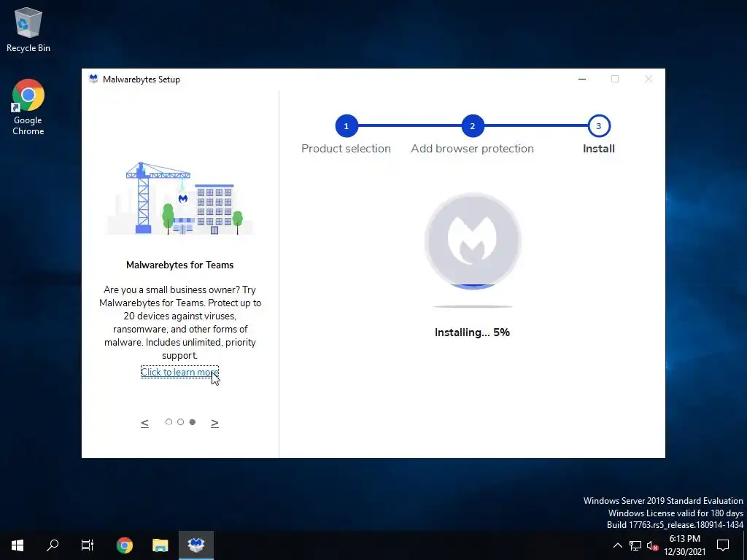747x560 pixels.
Task: Select the first carousel page dot
Action: pos(169,422)
